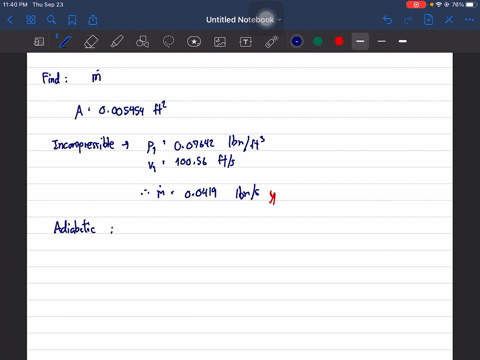Viewport: 480px width, 360px height.
Task: Choose the green pen color
Action: point(318,41)
